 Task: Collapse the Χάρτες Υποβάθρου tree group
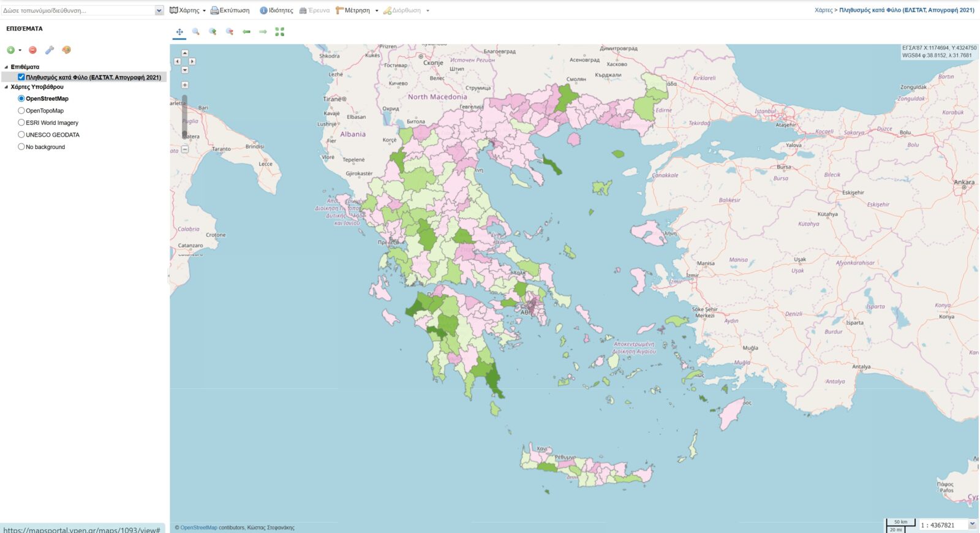coord(7,87)
